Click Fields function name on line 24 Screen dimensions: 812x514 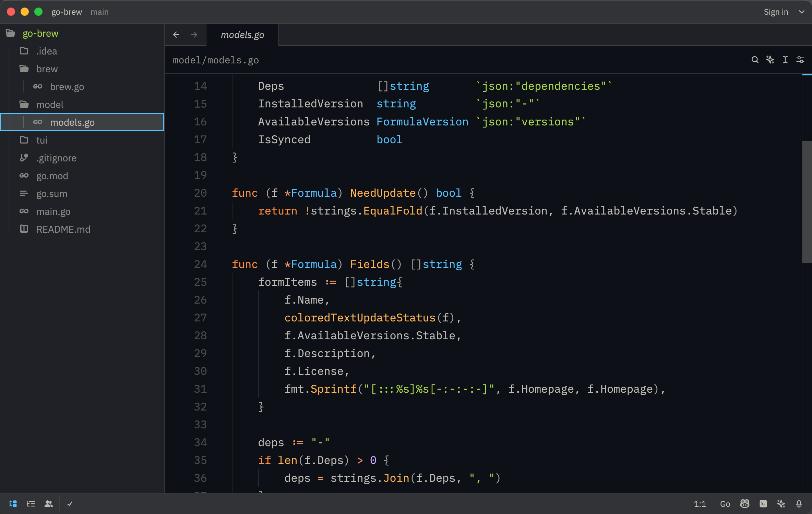370,264
